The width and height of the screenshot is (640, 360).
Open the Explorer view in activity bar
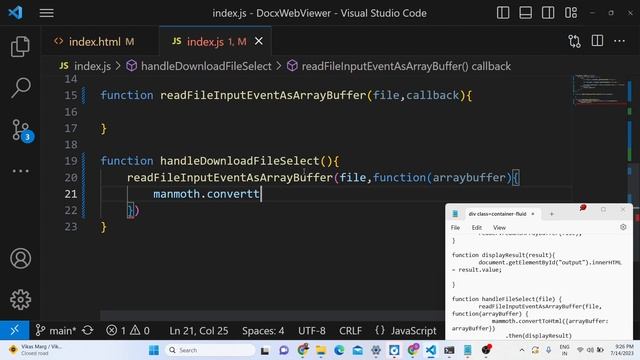pyautogui.click(x=20, y=46)
